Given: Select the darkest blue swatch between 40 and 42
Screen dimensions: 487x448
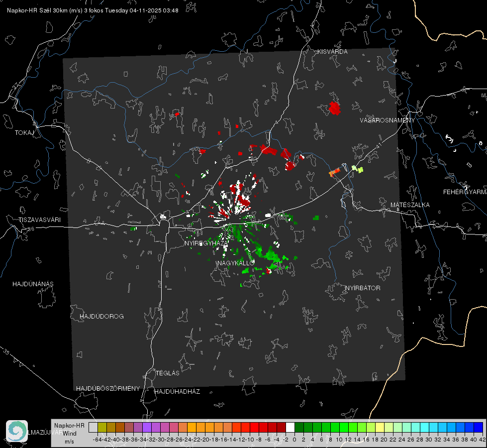Looking at the screenshot, I should pos(479,427).
